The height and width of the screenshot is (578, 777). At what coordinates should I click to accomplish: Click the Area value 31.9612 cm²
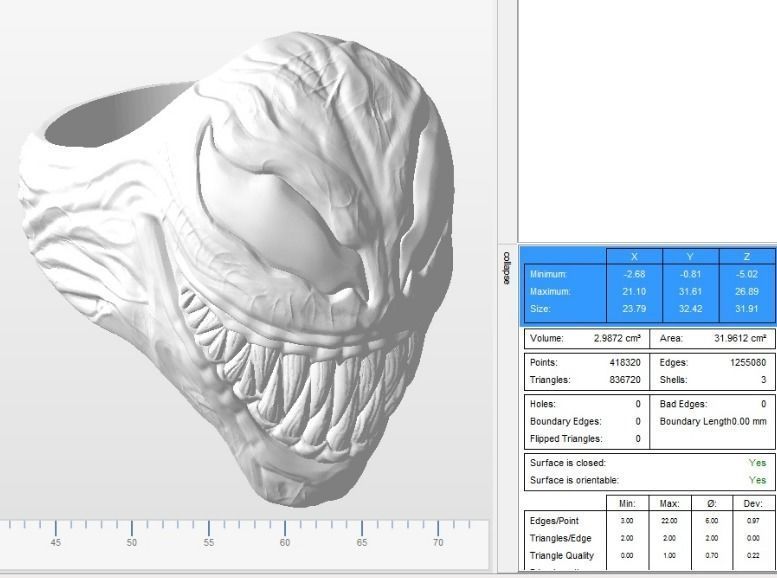click(740, 338)
